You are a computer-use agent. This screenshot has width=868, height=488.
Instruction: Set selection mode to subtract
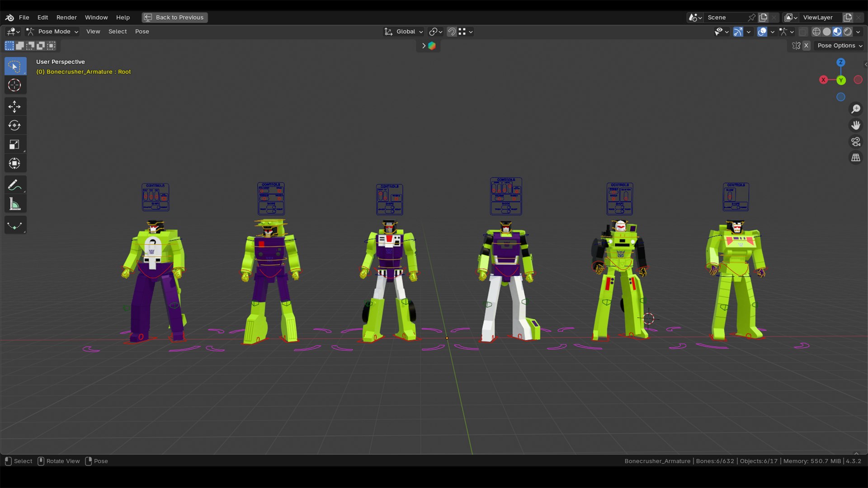[x=30, y=45]
